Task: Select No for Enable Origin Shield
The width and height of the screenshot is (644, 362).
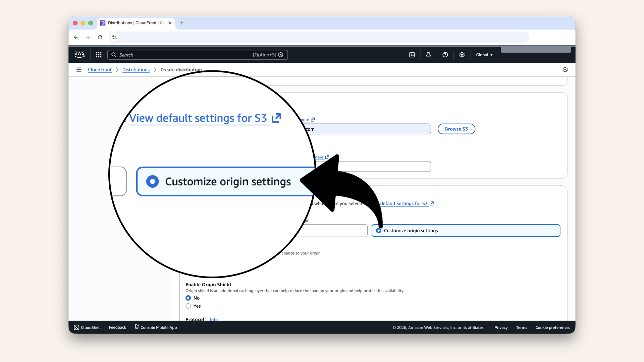Action: click(x=188, y=298)
